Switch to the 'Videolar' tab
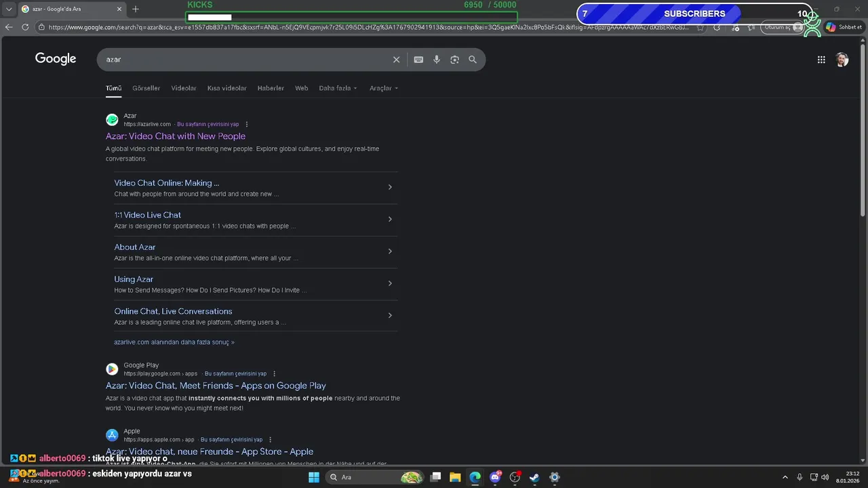This screenshot has width=868, height=488. (184, 88)
